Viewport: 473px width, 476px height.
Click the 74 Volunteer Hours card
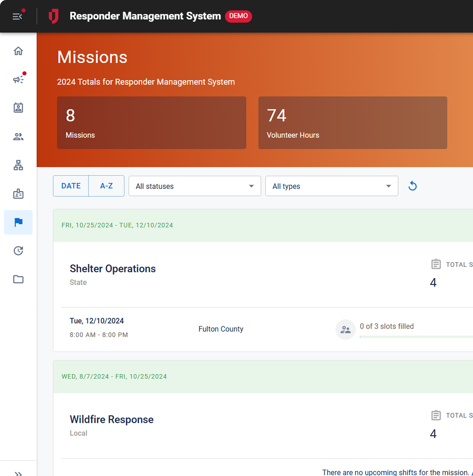[x=352, y=123]
